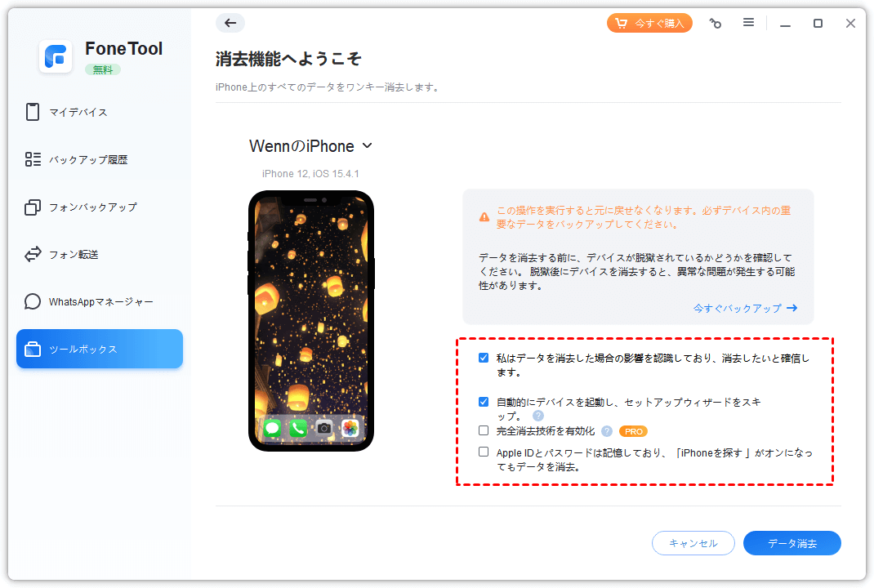Click the データ消去 button

(x=792, y=543)
